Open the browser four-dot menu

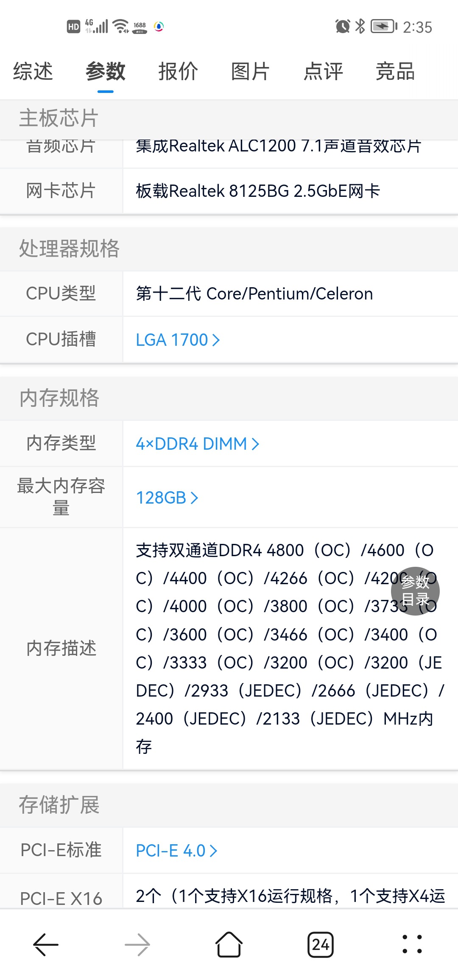(412, 944)
